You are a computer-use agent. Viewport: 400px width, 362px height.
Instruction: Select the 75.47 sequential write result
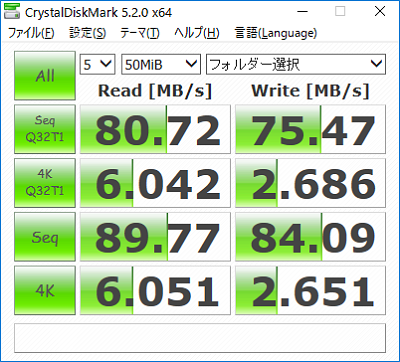[x=310, y=129]
